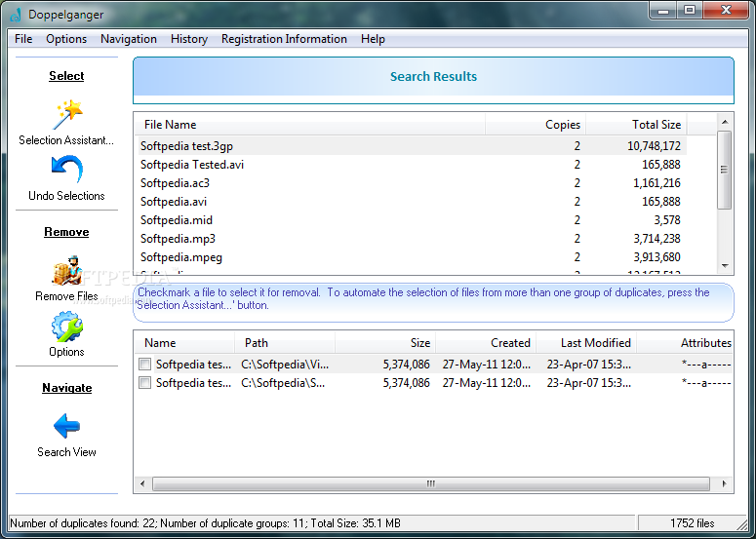The width and height of the screenshot is (756, 539).
Task: Select row Softpedia test.3gp
Action: tap(413, 146)
